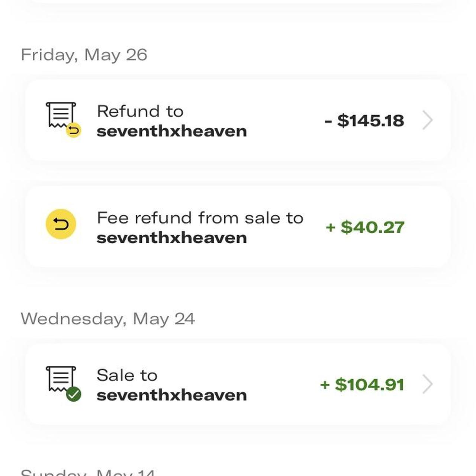This screenshot has width=476, height=476.
Task: Open the Fee refund from sale entry
Action: click(238, 226)
